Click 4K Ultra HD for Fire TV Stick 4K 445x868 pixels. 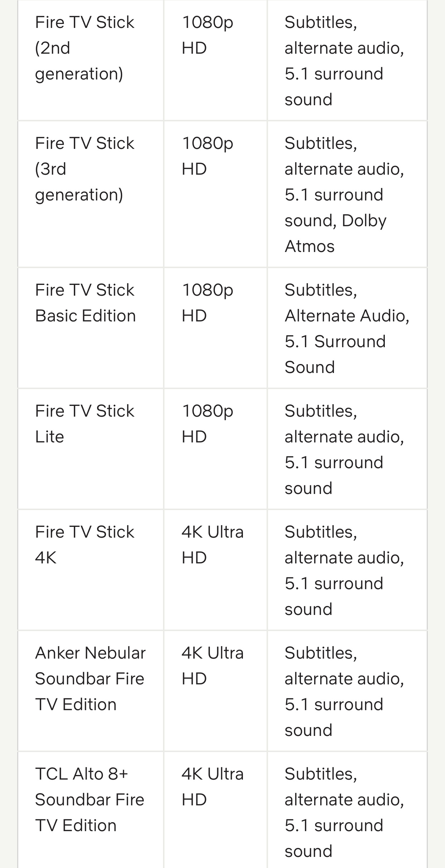coord(212,545)
